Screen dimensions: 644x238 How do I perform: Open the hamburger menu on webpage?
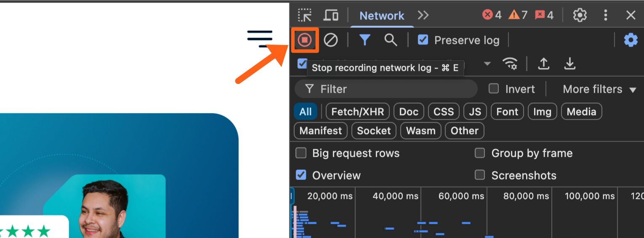tap(260, 38)
